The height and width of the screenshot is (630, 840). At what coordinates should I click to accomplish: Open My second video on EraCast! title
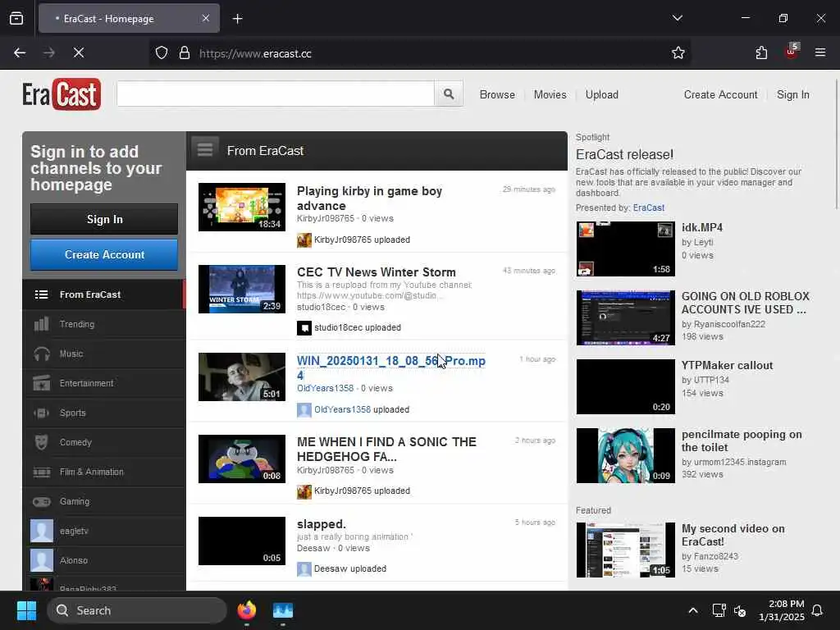(x=733, y=535)
